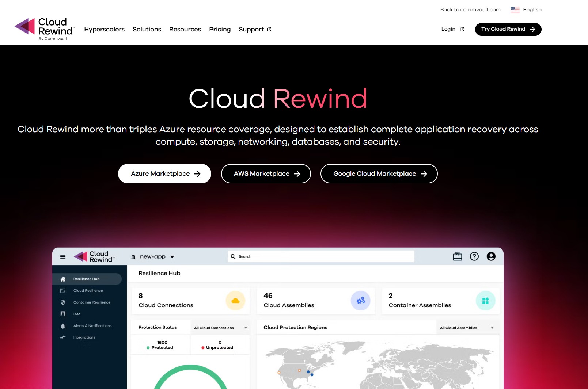Select Resilience Hub in the sidebar
Screen dimensions: 588x389
click(87, 279)
